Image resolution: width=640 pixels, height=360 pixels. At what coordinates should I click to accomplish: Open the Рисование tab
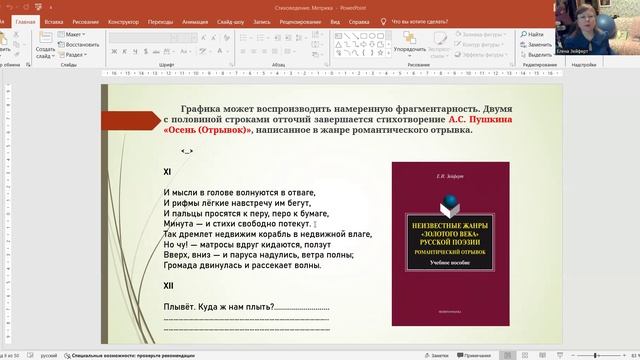(86, 22)
